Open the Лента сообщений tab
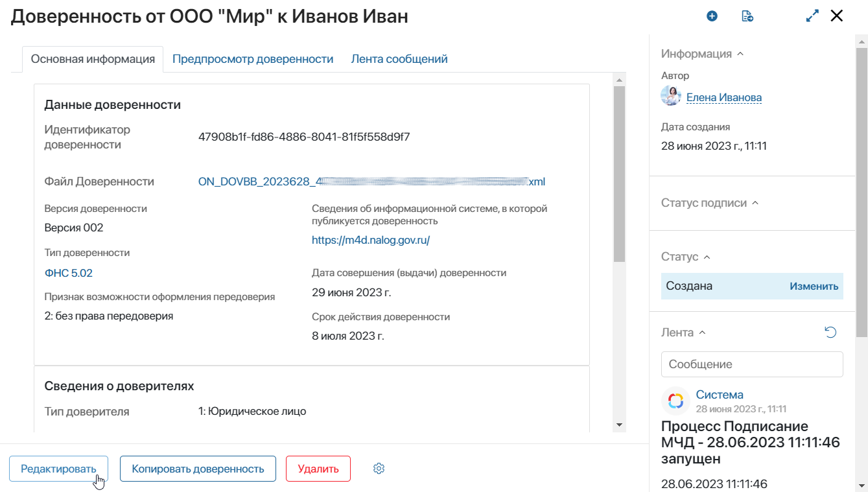 pyautogui.click(x=399, y=59)
